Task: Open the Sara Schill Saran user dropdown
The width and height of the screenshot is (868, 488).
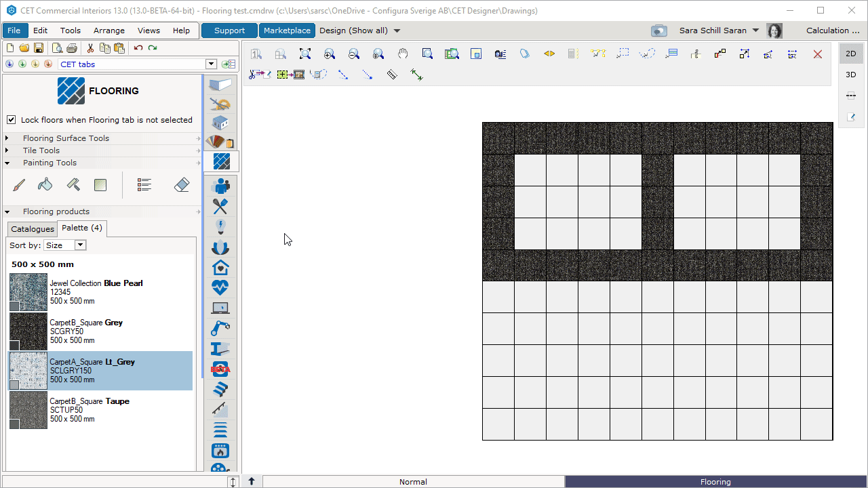Action: click(755, 30)
